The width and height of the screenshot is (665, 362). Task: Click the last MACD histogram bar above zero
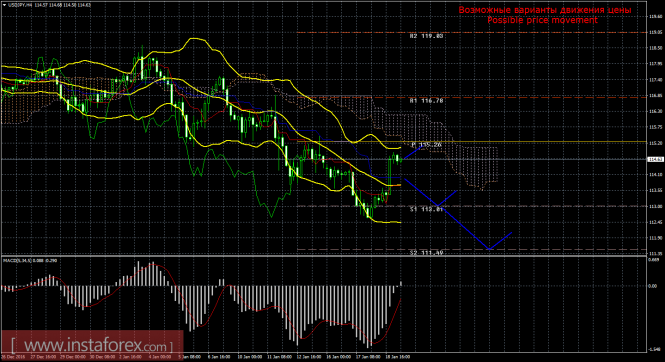point(401,284)
